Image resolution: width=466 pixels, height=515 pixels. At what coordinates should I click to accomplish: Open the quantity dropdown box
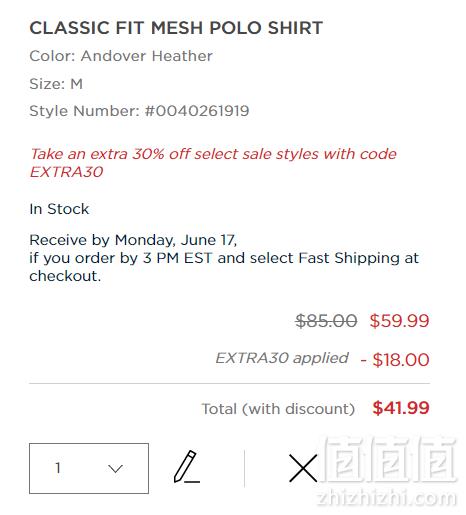pos(89,468)
